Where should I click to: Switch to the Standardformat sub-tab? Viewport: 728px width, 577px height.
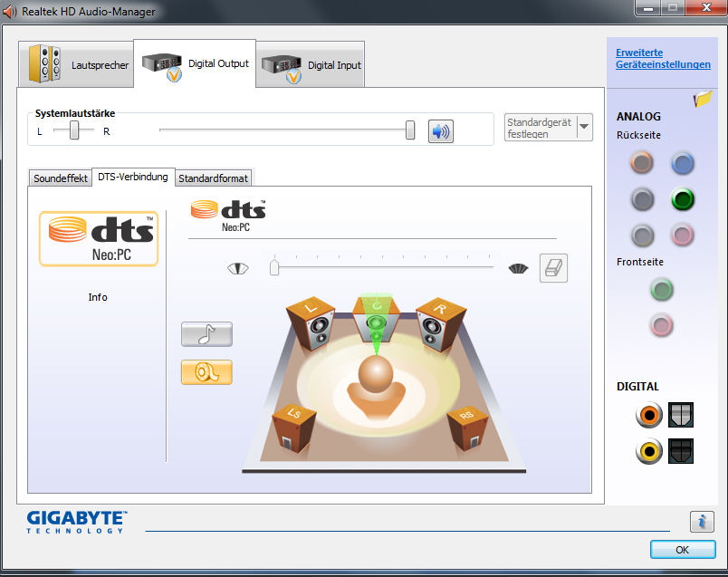pyautogui.click(x=213, y=178)
